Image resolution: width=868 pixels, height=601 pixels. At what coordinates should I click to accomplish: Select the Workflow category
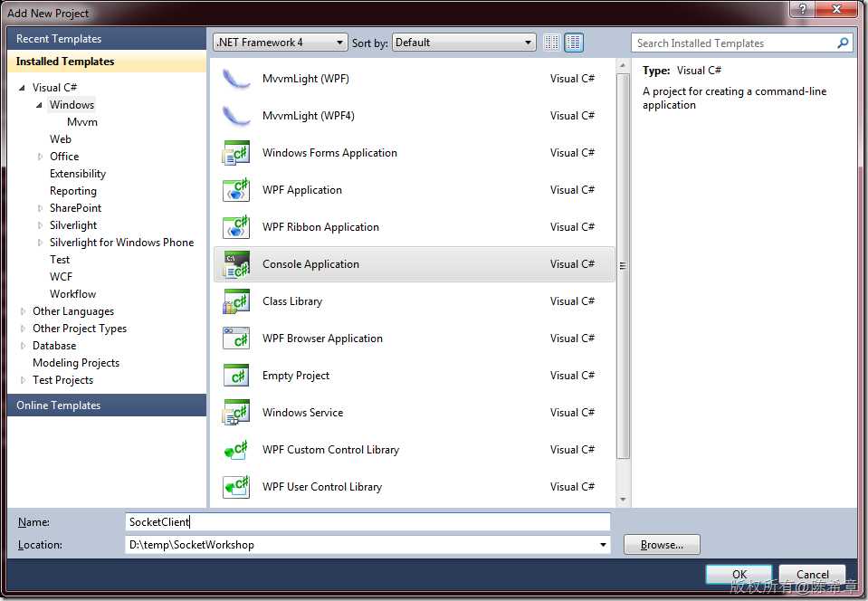tap(72, 294)
